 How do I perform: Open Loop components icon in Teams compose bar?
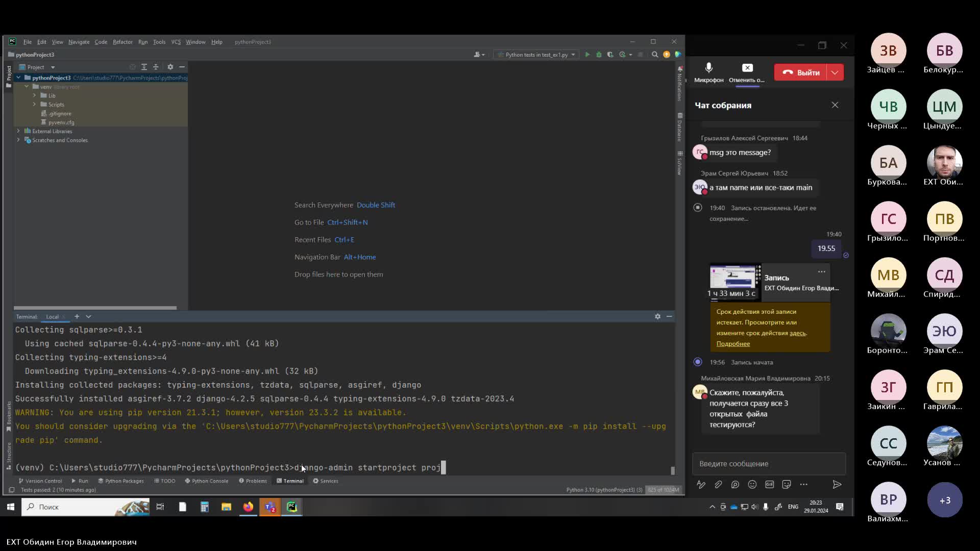click(735, 485)
